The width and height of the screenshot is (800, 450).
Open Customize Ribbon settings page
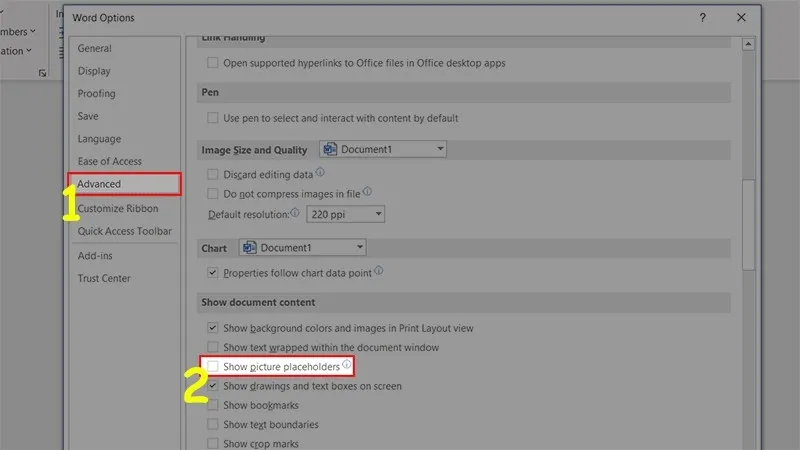click(117, 209)
